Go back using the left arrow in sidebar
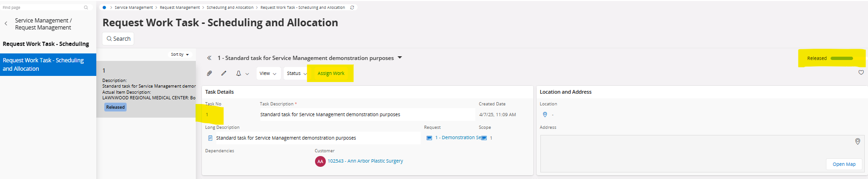The height and width of the screenshot is (179, 868). pyautogui.click(x=6, y=23)
